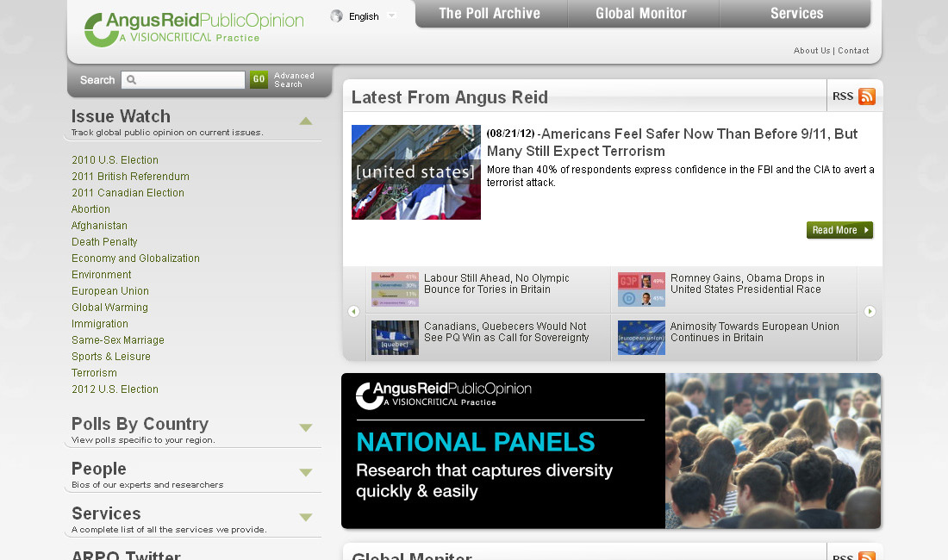Open The Poll Archive tab
This screenshot has height=560, width=948.
click(x=490, y=13)
